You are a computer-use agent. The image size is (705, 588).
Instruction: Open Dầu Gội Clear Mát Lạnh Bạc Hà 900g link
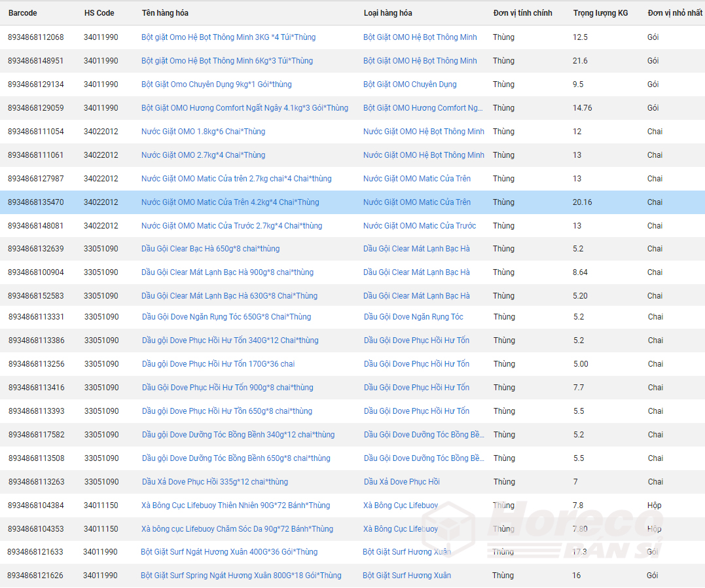tap(228, 272)
